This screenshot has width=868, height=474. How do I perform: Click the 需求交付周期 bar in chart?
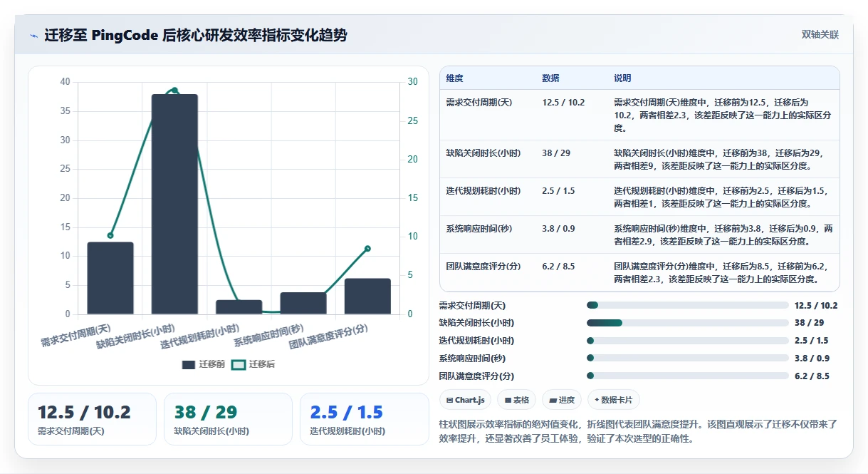click(x=110, y=278)
